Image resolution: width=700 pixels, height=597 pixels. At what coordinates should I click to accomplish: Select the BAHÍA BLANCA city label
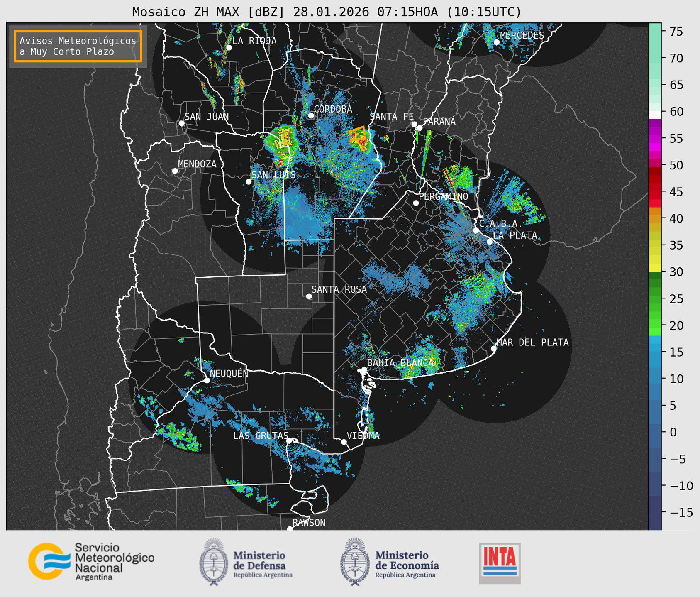pos(400,362)
